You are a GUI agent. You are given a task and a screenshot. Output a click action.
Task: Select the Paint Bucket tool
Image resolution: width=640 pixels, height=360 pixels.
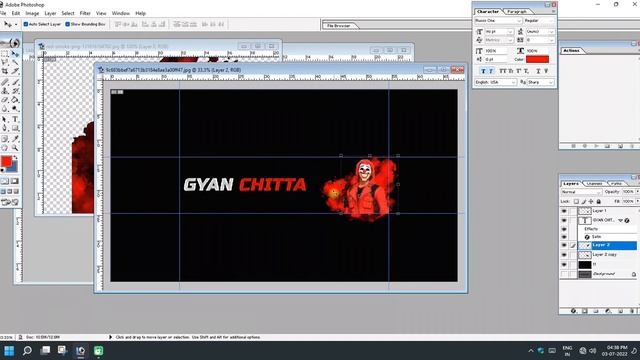(15, 100)
